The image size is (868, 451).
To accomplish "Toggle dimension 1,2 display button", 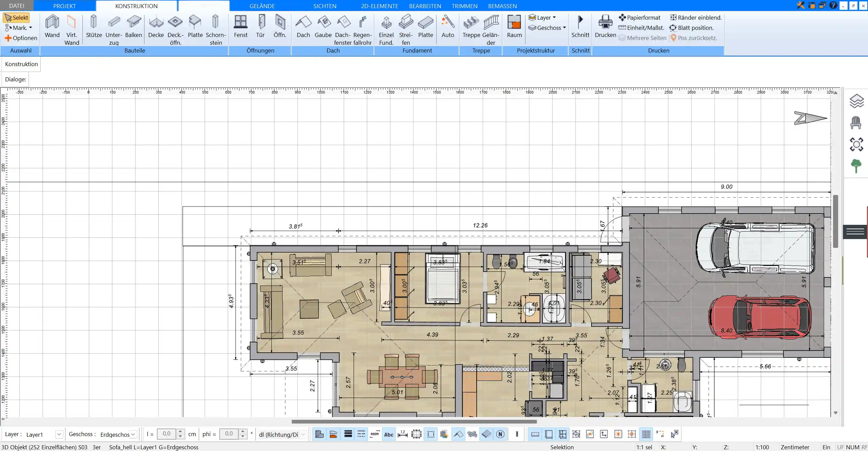I will (403, 434).
